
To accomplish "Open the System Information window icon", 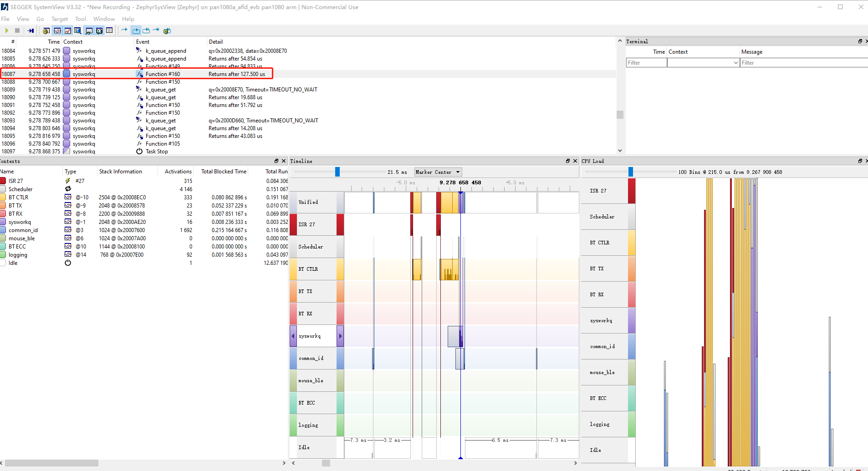I will [46, 30].
